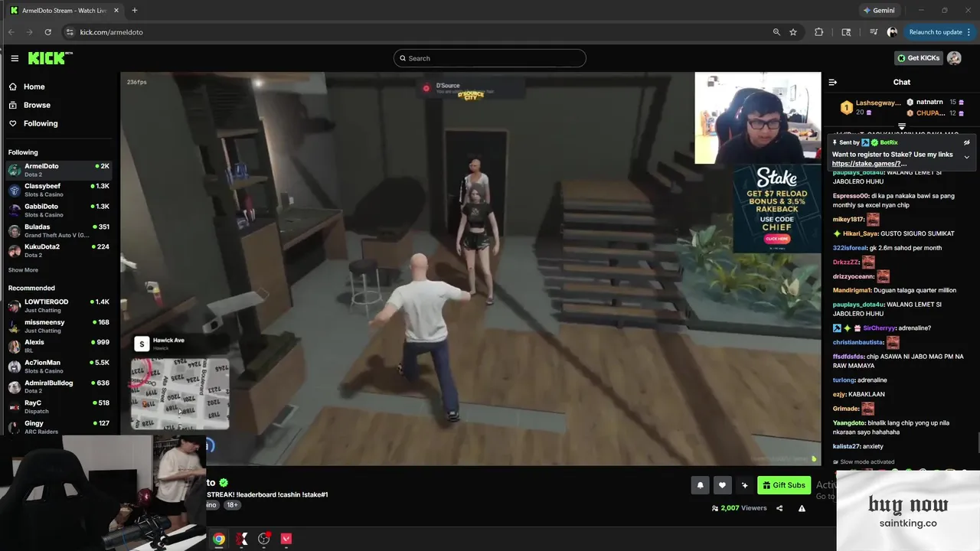Click the sparkle subscribe icon
This screenshot has width=980, height=551.
(744, 485)
